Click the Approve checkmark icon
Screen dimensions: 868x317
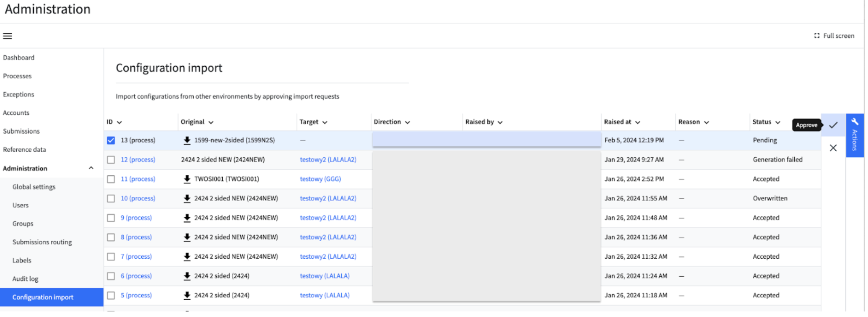[833, 125]
